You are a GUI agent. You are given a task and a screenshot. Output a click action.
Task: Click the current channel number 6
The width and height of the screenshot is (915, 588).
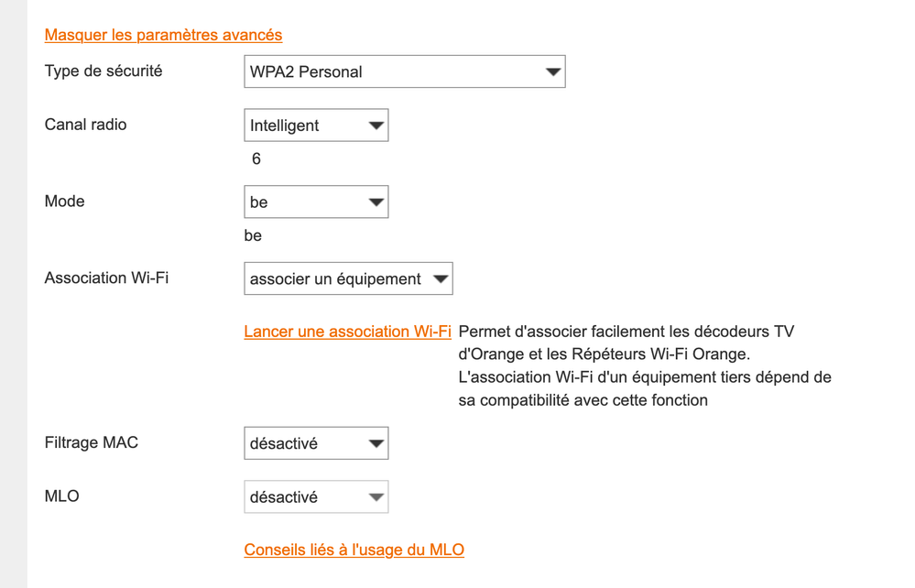[x=256, y=159]
